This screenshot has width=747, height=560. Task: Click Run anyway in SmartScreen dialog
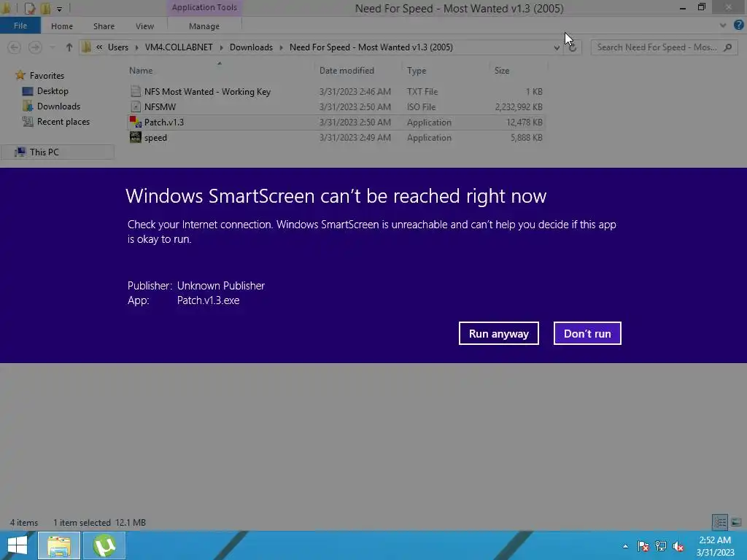(x=498, y=333)
